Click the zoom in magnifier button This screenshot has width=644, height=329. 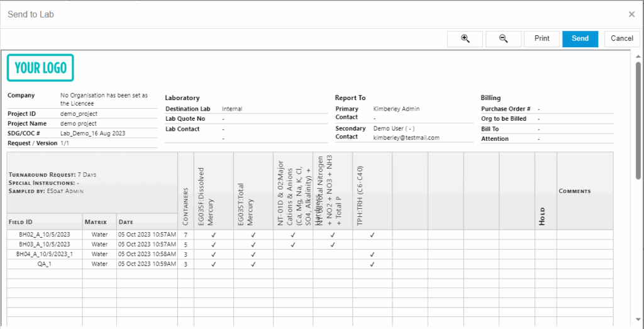pos(465,39)
